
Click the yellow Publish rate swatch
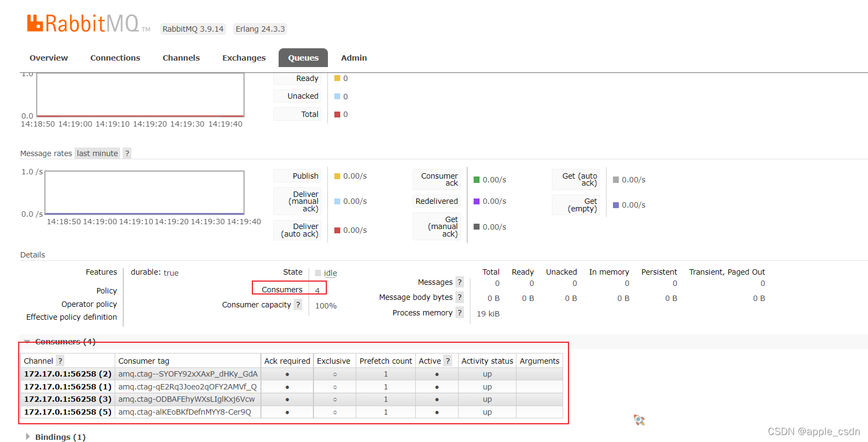click(338, 176)
